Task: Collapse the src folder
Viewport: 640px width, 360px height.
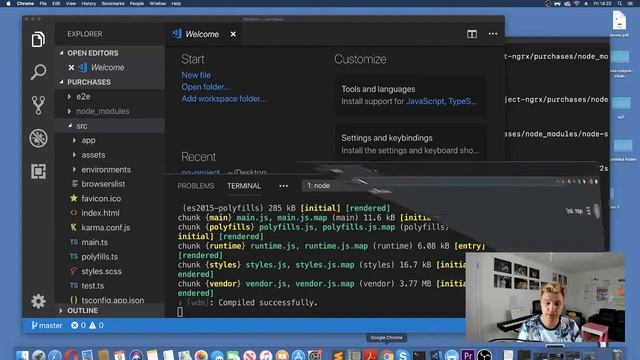Action: coord(70,126)
